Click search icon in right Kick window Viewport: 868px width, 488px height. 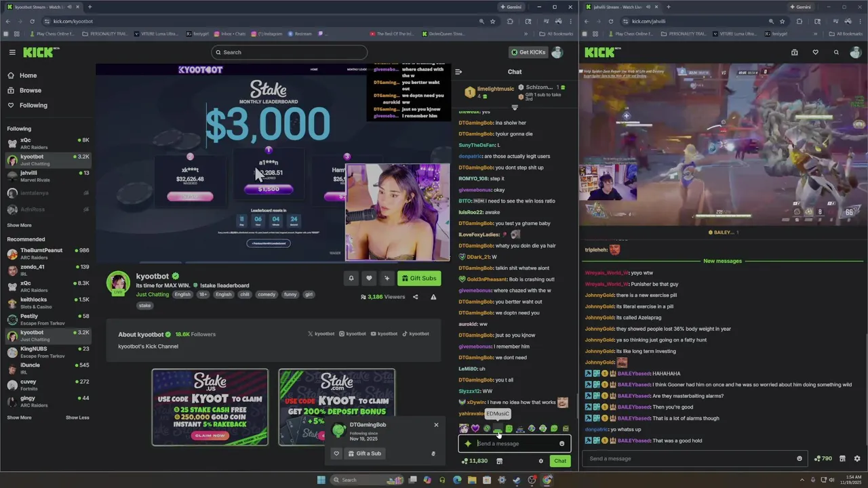tap(836, 52)
